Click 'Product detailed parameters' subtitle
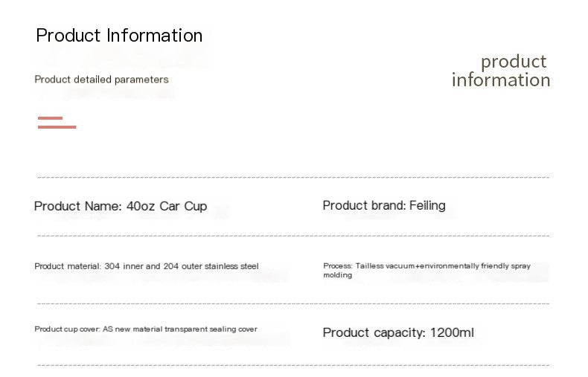The height and width of the screenshot is (377, 588). (x=102, y=80)
